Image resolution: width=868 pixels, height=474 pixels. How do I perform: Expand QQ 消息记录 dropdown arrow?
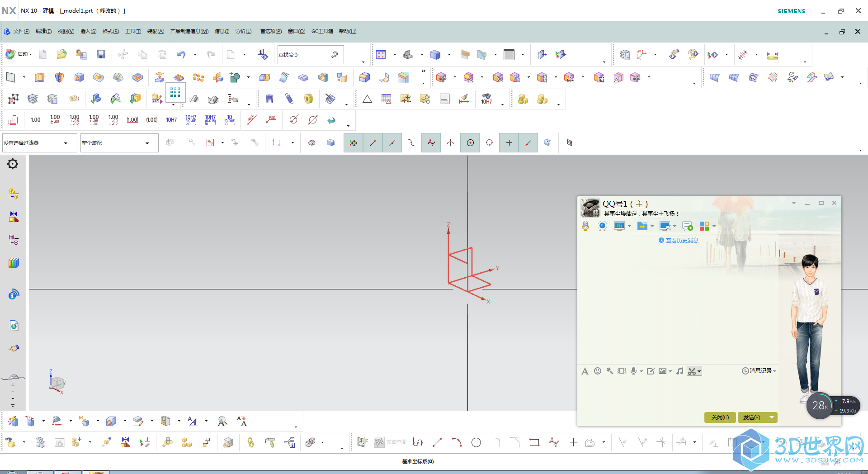[x=774, y=371]
